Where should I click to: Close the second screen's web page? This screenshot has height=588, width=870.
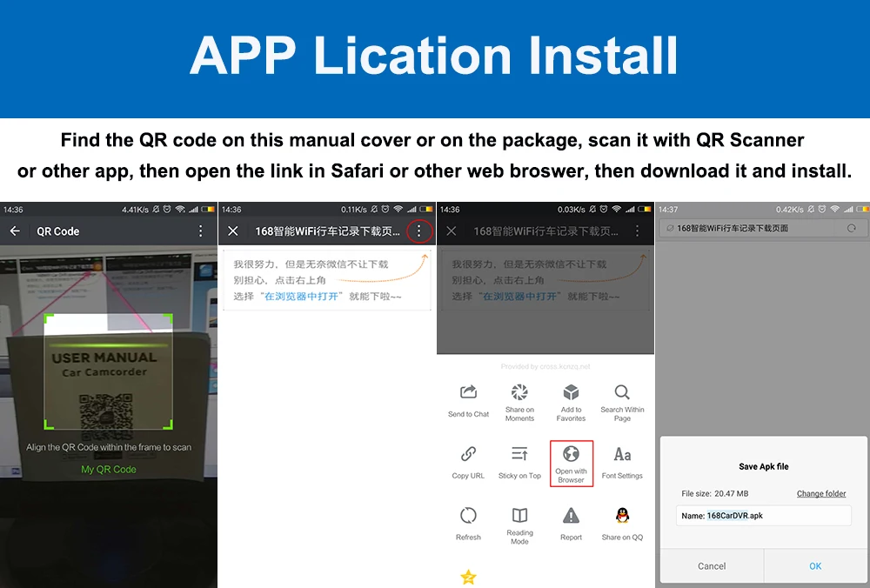click(233, 231)
